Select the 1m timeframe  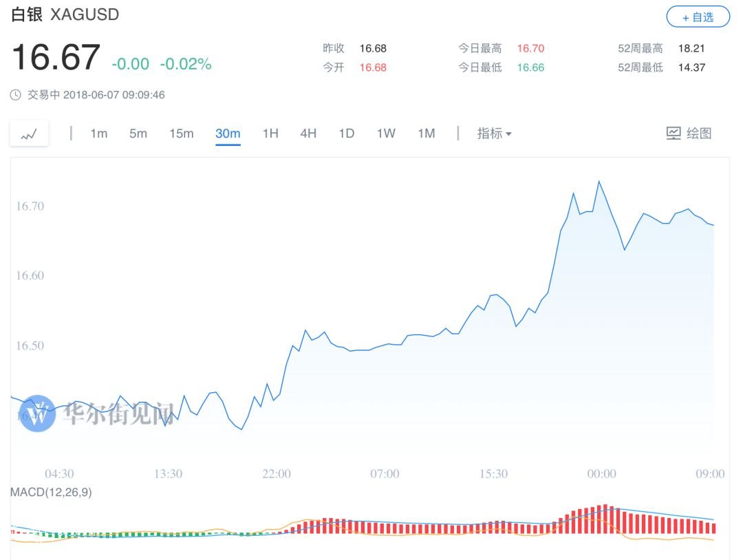tap(99, 133)
